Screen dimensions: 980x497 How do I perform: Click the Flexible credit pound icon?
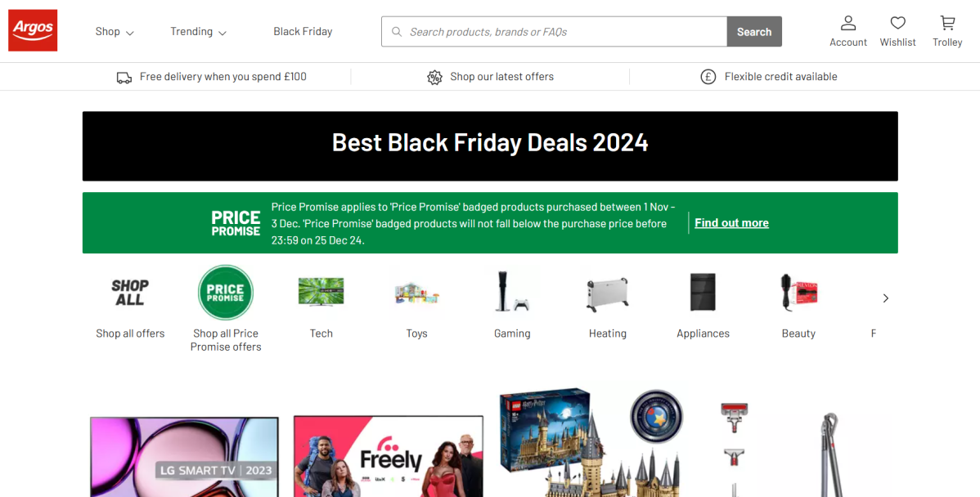click(x=708, y=76)
